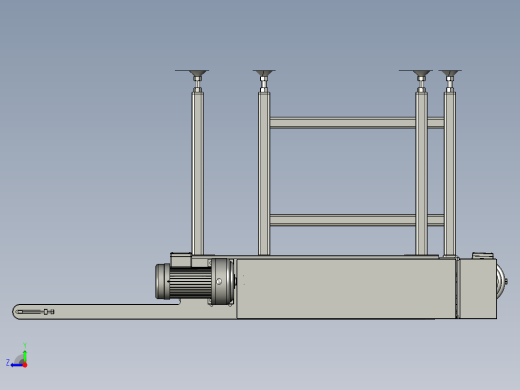Select the second vertical leg from left
The width and height of the screenshot is (520, 390).
[x=264, y=173]
